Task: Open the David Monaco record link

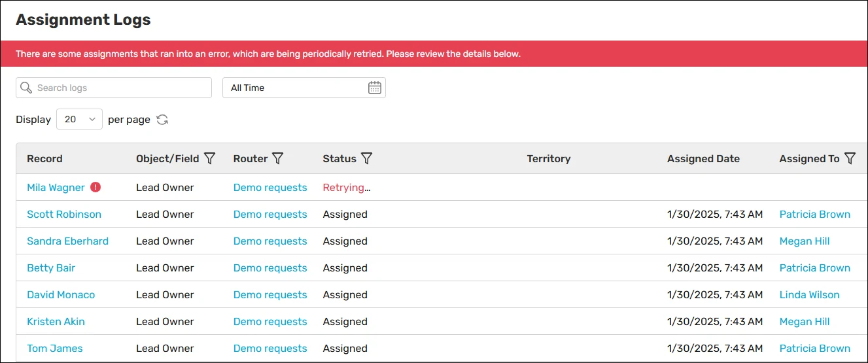Action: 61,295
